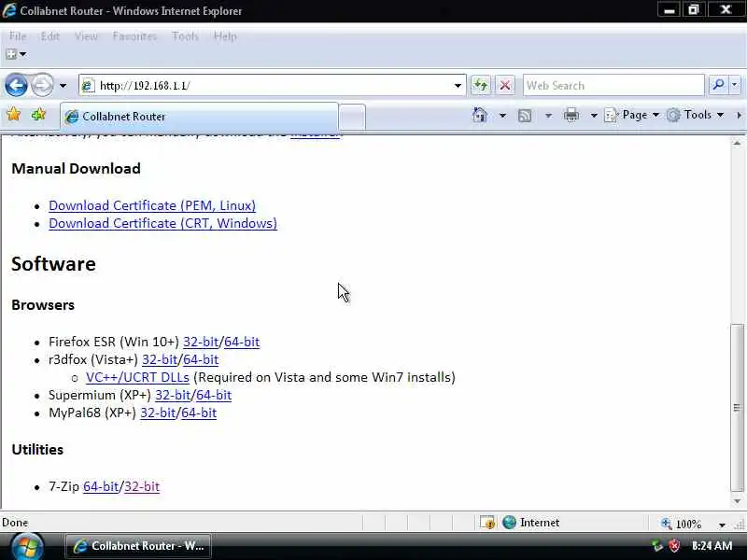This screenshot has width=747, height=560.
Task: Download 7-Zip 32-bit
Action: coord(142,486)
